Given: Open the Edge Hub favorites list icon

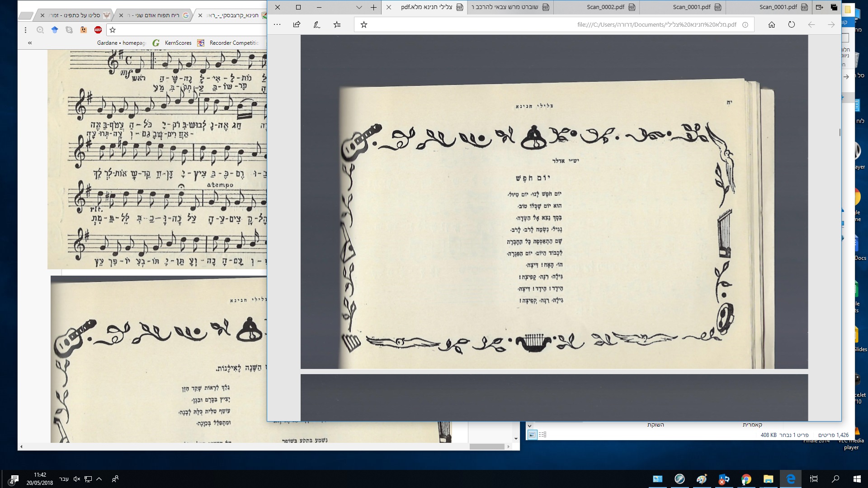Looking at the screenshot, I should pos(337,25).
